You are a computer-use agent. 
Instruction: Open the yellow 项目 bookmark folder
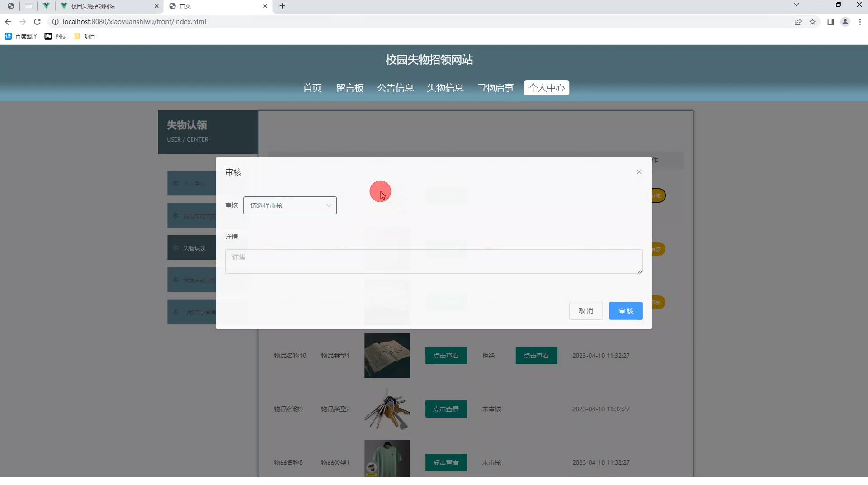click(x=77, y=36)
